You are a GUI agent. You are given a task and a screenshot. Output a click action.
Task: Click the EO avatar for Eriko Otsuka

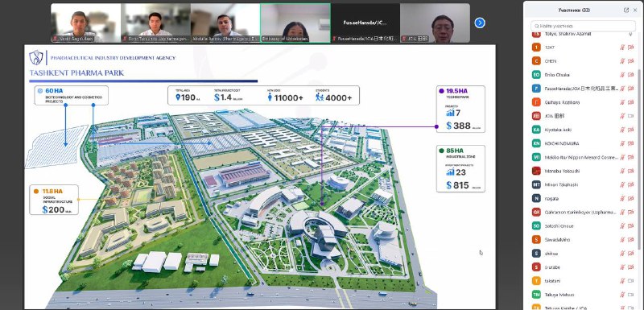pyautogui.click(x=536, y=75)
